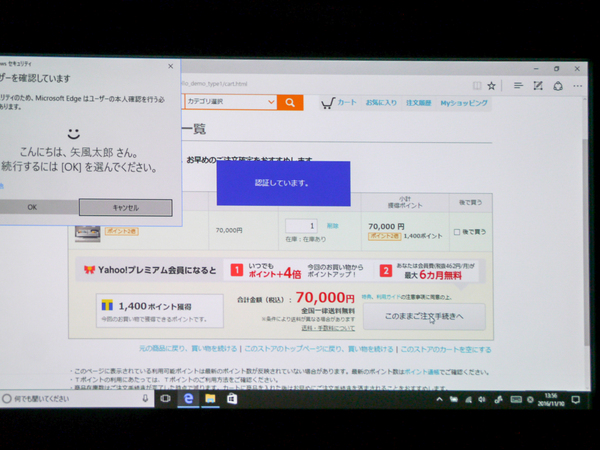Click the orange search magnifier button

[290, 103]
